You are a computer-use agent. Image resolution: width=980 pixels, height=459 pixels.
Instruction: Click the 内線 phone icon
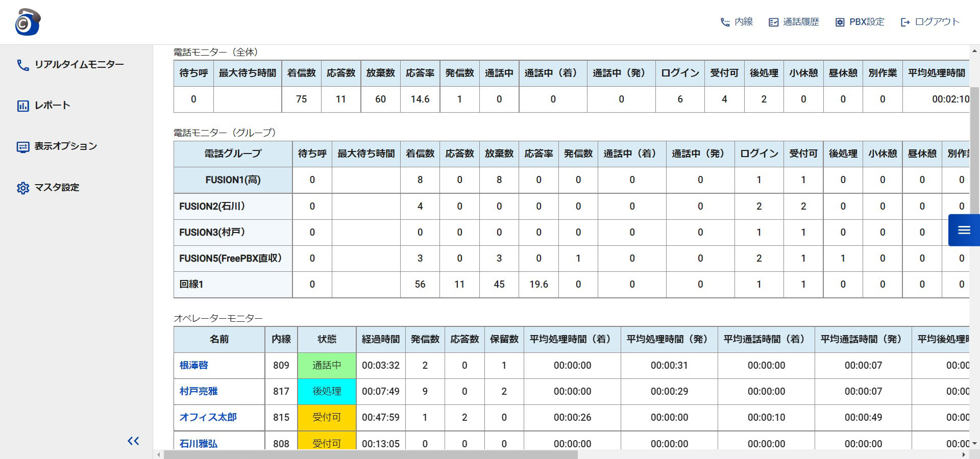(725, 22)
